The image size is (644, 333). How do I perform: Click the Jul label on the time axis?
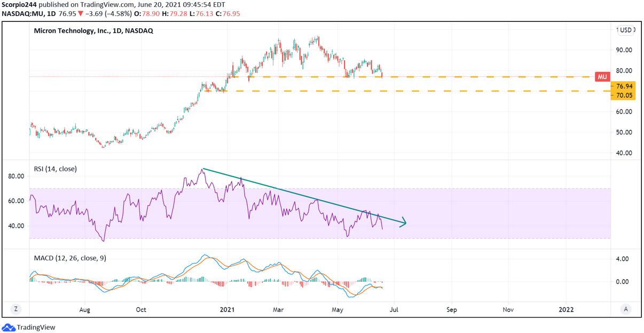(x=394, y=309)
